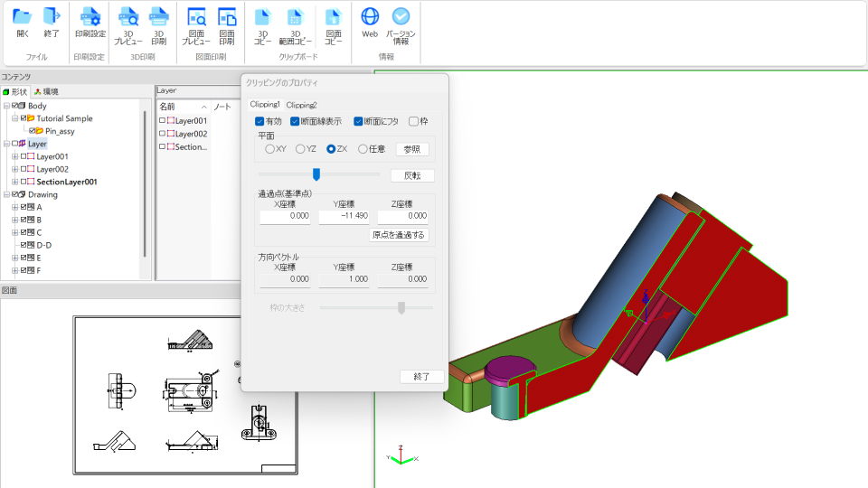Switch to the 環境 tab

[x=45, y=92]
